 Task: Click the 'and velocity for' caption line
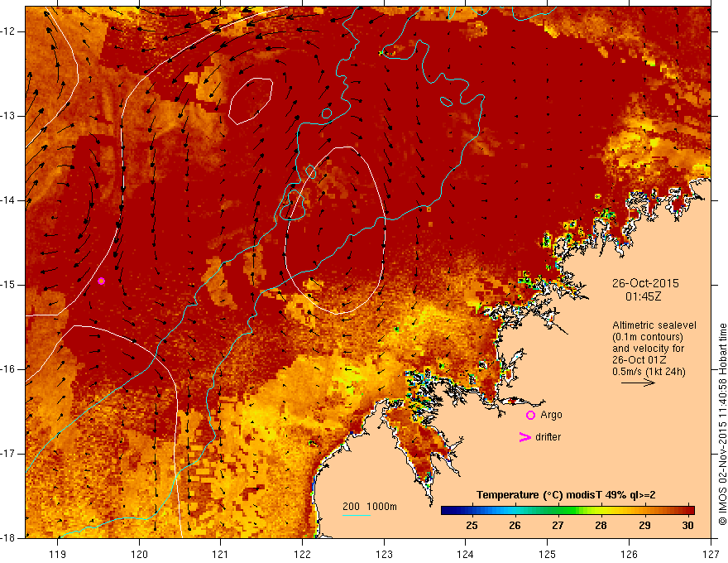pos(648,349)
